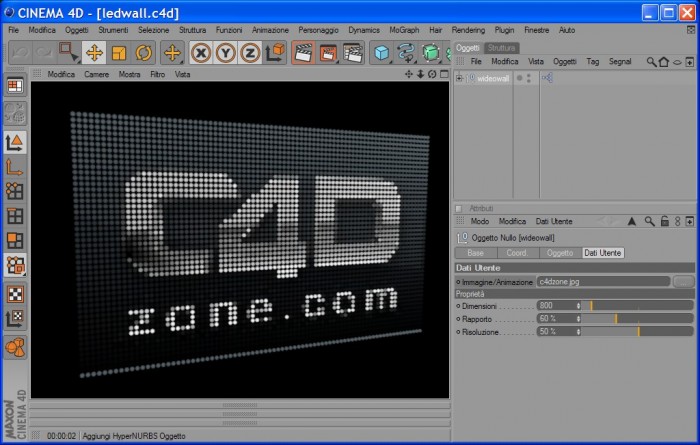
Task: Click the Dimensioni spinner arrows
Action: coord(578,306)
